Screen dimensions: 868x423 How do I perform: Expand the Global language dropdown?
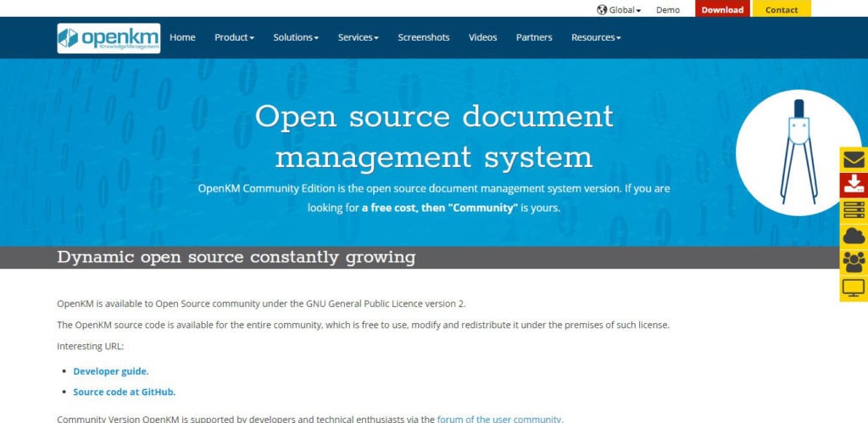pyautogui.click(x=619, y=10)
